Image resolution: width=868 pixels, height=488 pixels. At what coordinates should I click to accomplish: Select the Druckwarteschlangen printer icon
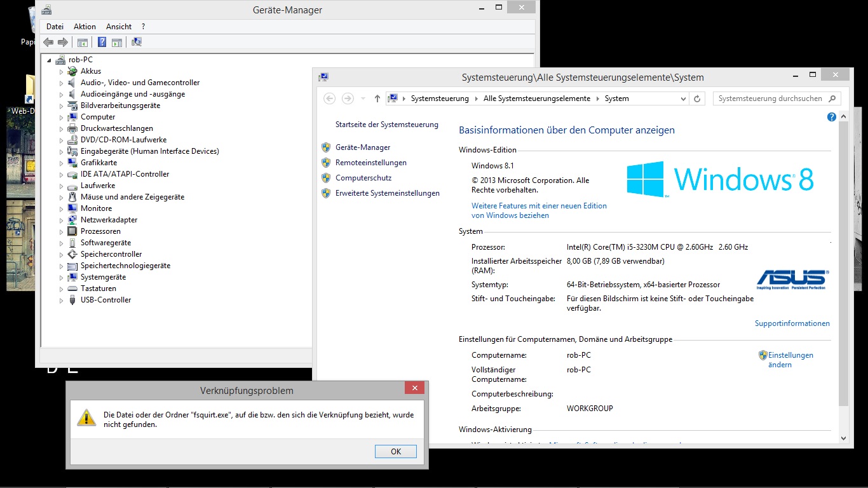click(x=72, y=128)
